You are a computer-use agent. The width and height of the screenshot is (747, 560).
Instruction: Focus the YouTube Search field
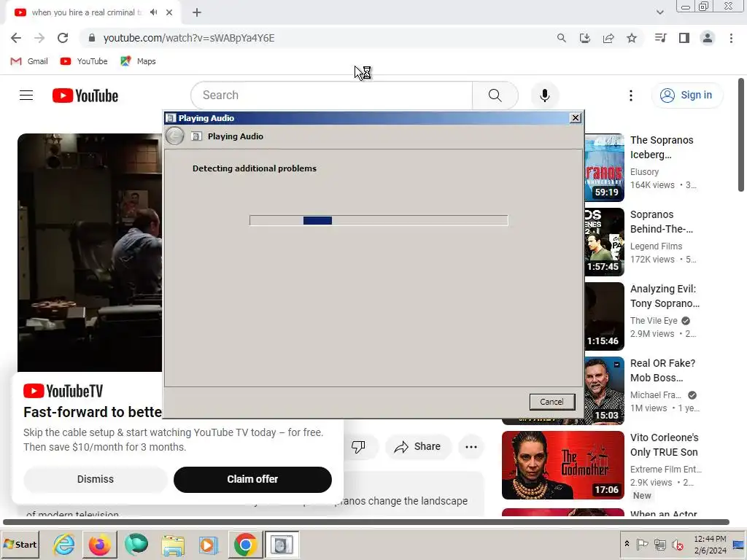pos(332,96)
